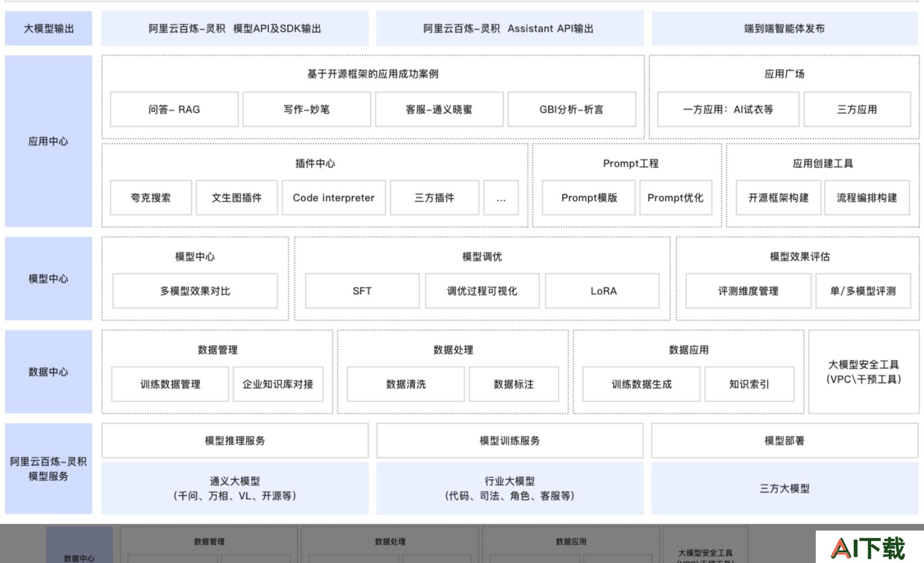Screen dimensions: 924x563
Task: Click the 行业大模型 block
Action: pos(510,488)
